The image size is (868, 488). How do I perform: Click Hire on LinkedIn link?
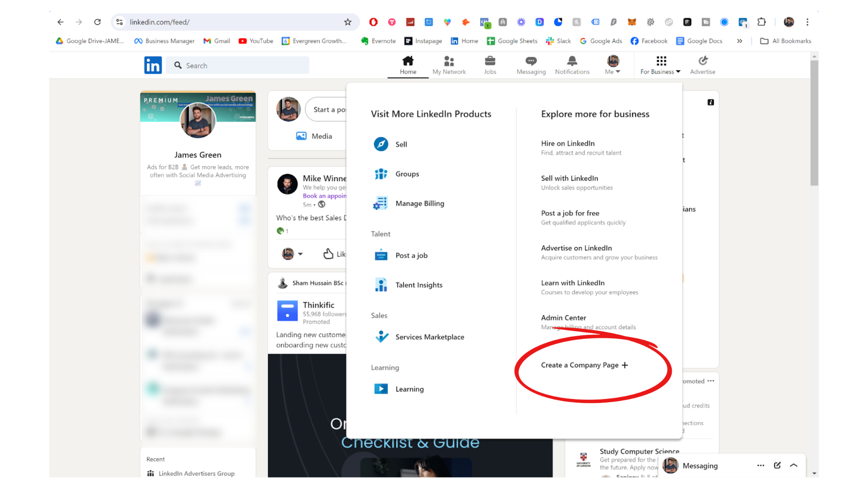(568, 143)
